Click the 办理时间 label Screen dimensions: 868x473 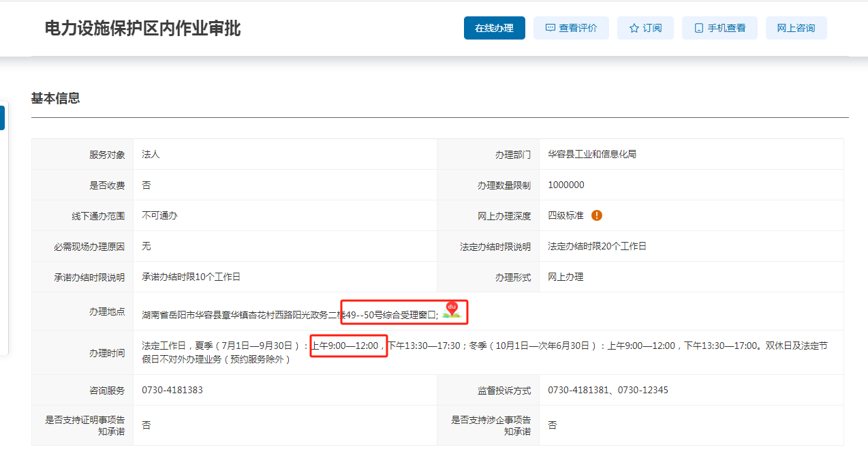(x=107, y=353)
